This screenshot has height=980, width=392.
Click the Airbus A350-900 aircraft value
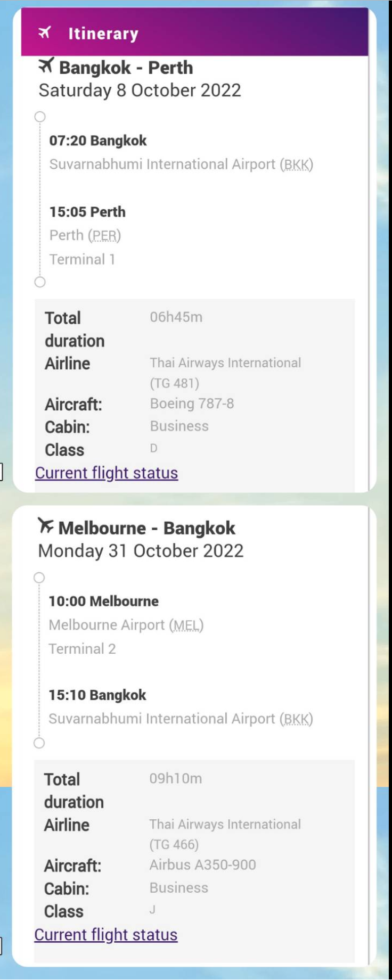click(202, 865)
